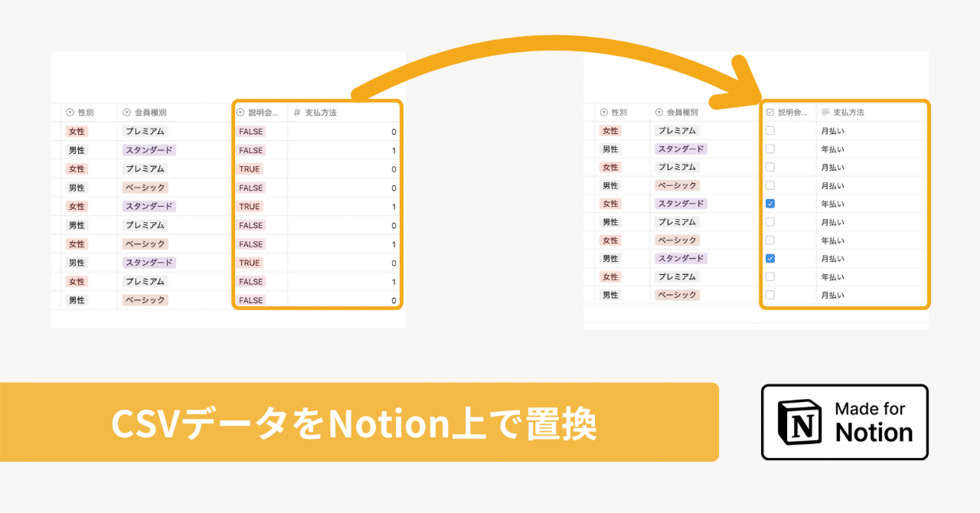Click the CSVデータをNotion上で置換 banner
Image resolution: width=980 pixels, height=513 pixels.
[x=360, y=422]
